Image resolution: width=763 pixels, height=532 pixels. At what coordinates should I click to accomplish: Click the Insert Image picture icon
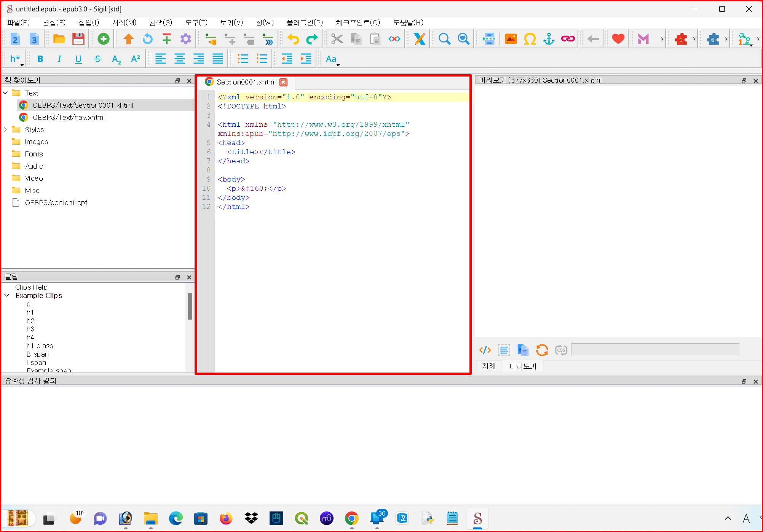tap(511, 39)
